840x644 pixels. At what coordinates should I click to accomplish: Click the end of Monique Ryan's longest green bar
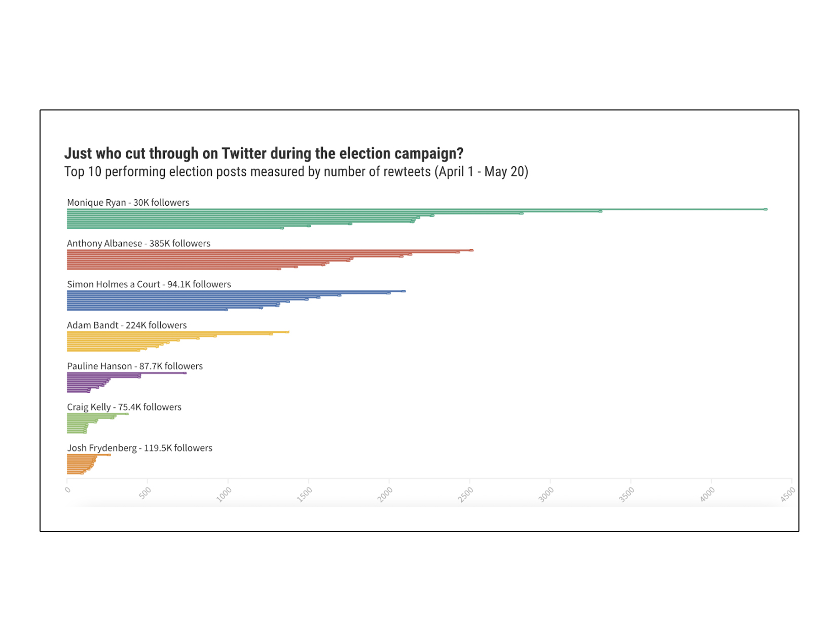coord(765,209)
